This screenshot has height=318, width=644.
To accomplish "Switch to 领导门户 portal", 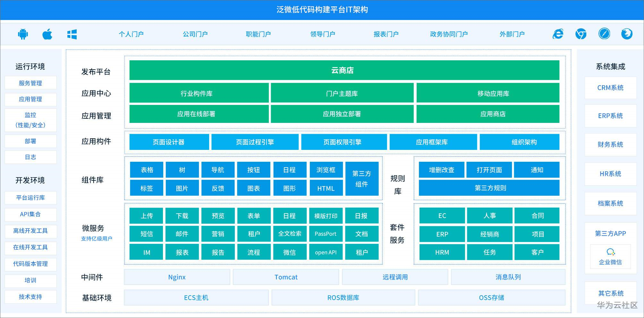I will coord(323,34).
